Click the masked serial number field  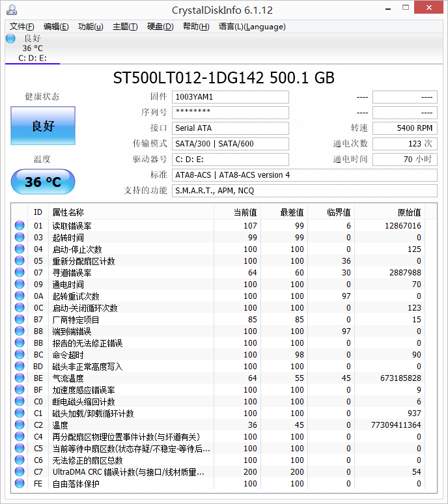coord(231,113)
